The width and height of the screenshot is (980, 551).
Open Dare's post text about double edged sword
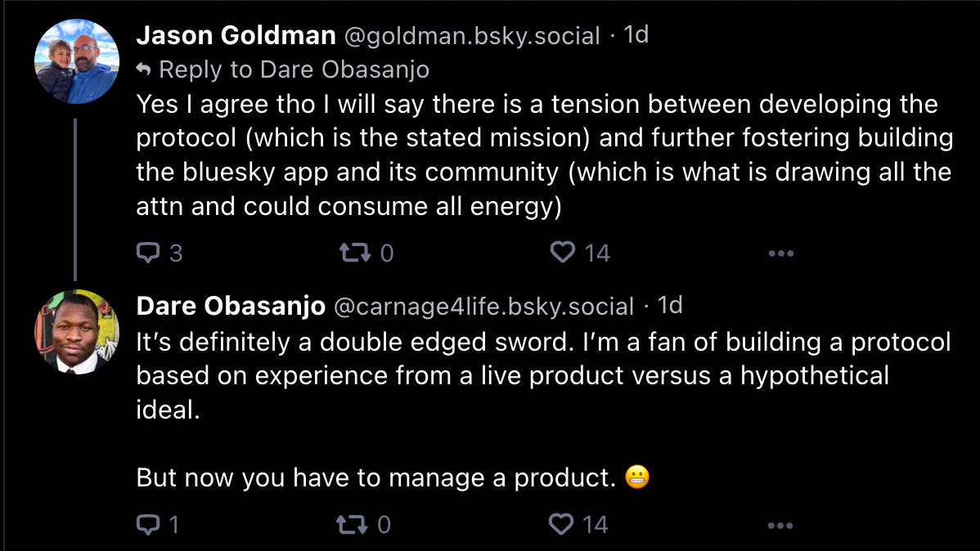pos(544,410)
